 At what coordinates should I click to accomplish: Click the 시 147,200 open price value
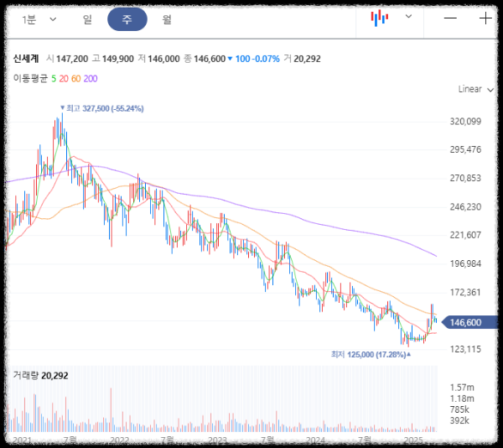click(67, 59)
